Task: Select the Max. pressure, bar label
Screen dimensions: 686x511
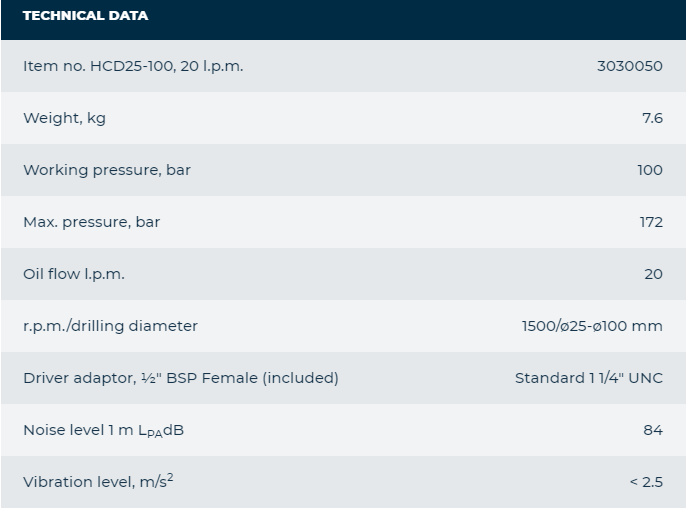Action: [x=91, y=222]
